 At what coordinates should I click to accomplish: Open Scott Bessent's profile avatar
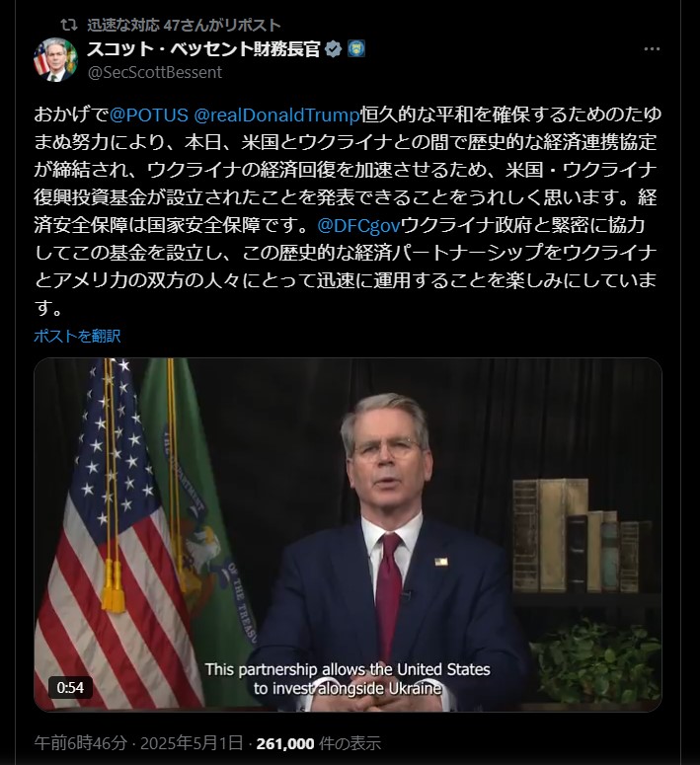coord(55,59)
